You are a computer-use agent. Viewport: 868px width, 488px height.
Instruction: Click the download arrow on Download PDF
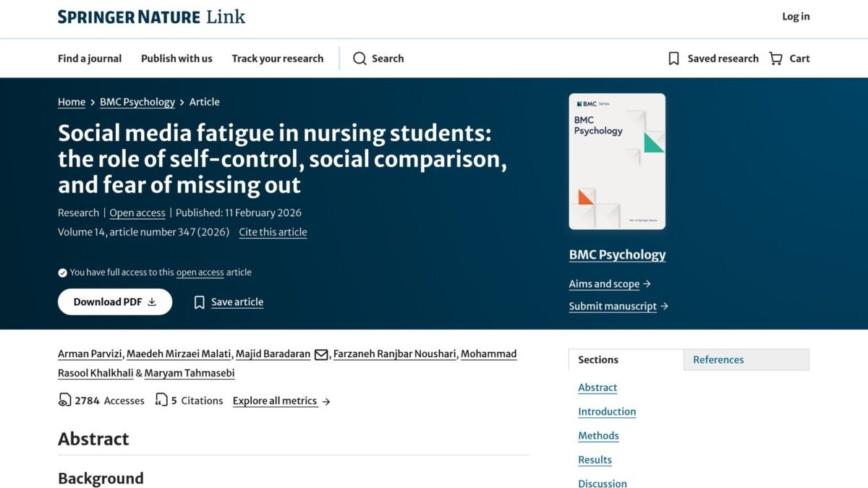(x=152, y=302)
